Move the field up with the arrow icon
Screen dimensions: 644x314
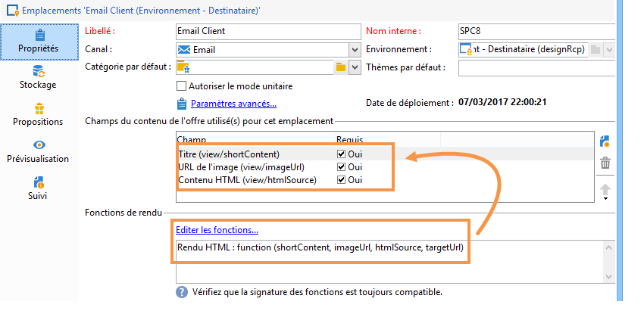pos(605,190)
